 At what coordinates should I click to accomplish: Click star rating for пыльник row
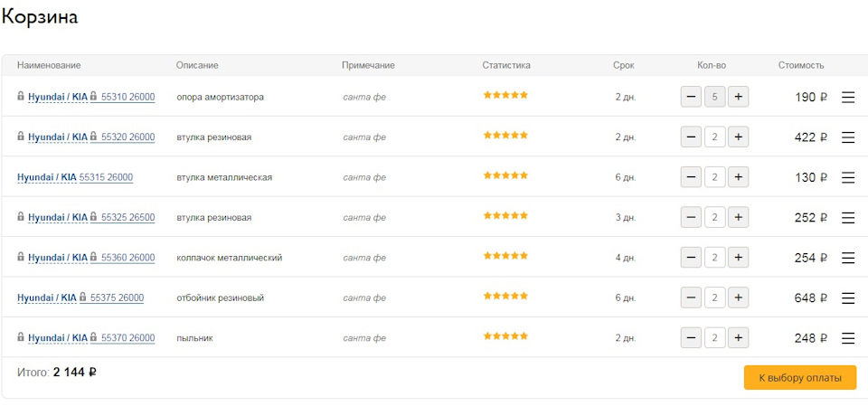click(x=505, y=336)
